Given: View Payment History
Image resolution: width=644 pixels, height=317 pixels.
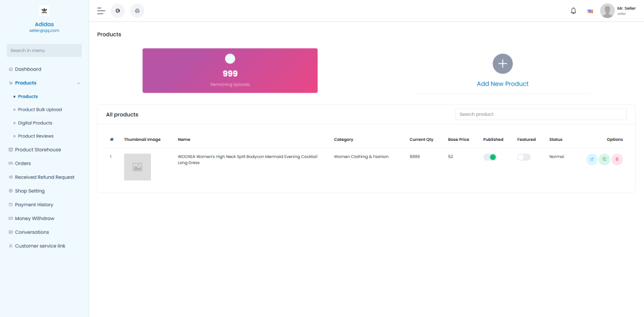Looking at the screenshot, I should tap(34, 204).
